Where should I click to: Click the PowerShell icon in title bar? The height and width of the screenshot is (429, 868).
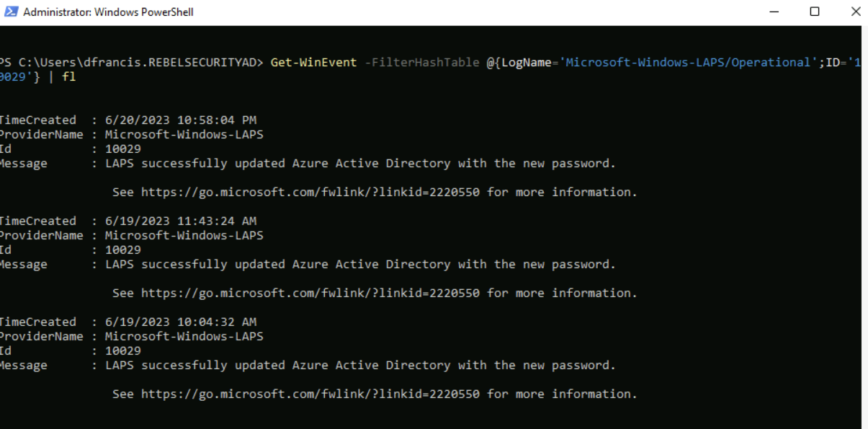coord(11,12)
